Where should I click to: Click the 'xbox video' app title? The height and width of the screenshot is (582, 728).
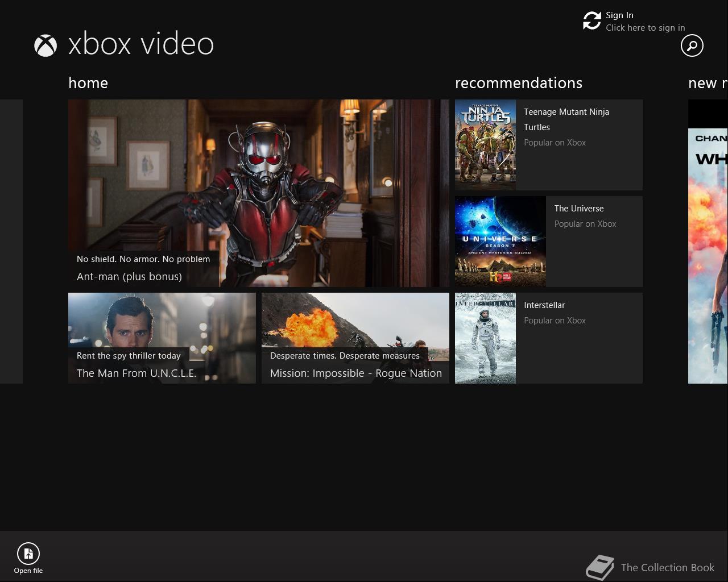click(141, 44)
